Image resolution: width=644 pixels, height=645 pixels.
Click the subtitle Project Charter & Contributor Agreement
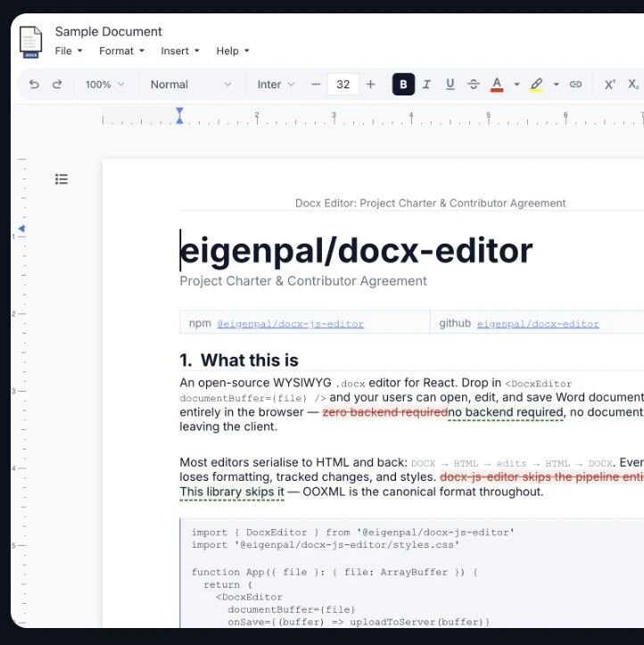point(303,281)
